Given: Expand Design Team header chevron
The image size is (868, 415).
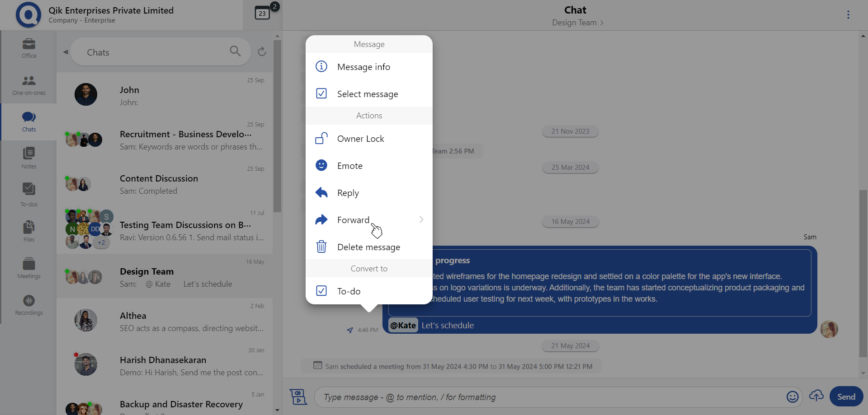Looking at the screenshot, I should 602,23.
